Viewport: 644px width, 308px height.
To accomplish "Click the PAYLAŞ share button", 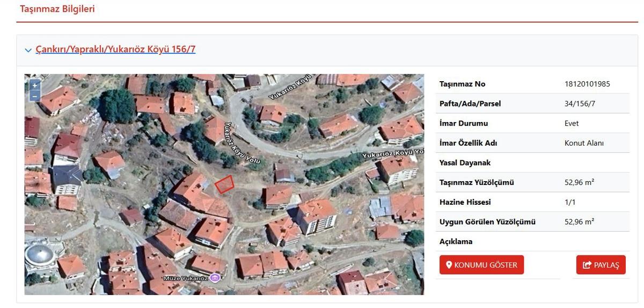I will tap(601, 265).
